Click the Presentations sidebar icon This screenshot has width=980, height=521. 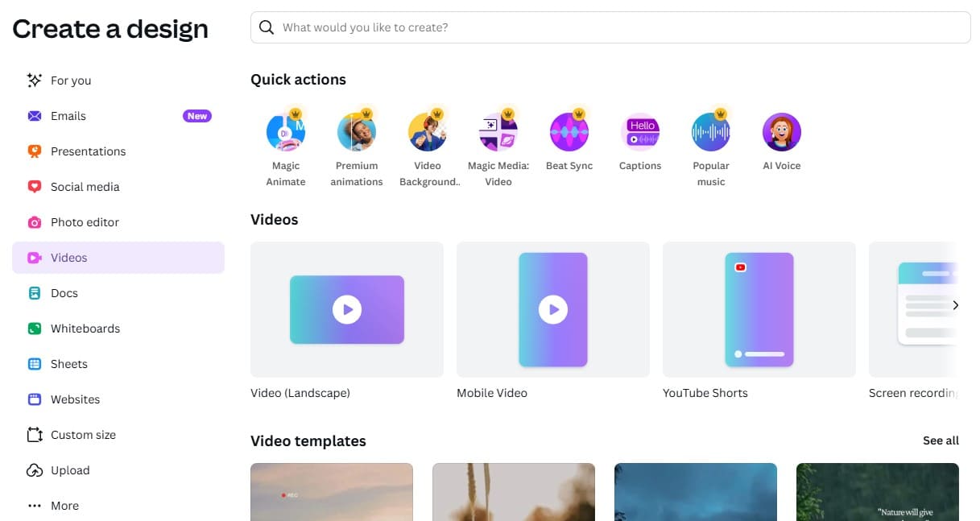click(x=35, y=151)
